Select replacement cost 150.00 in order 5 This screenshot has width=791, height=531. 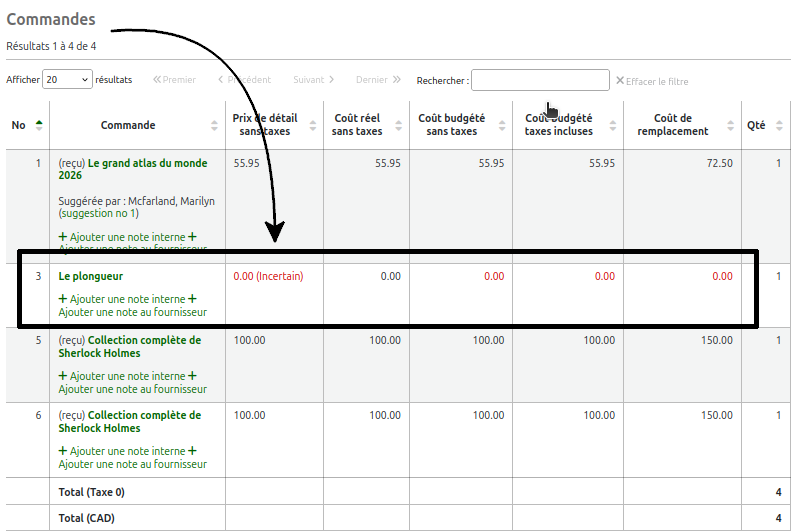tap(717, 340)
